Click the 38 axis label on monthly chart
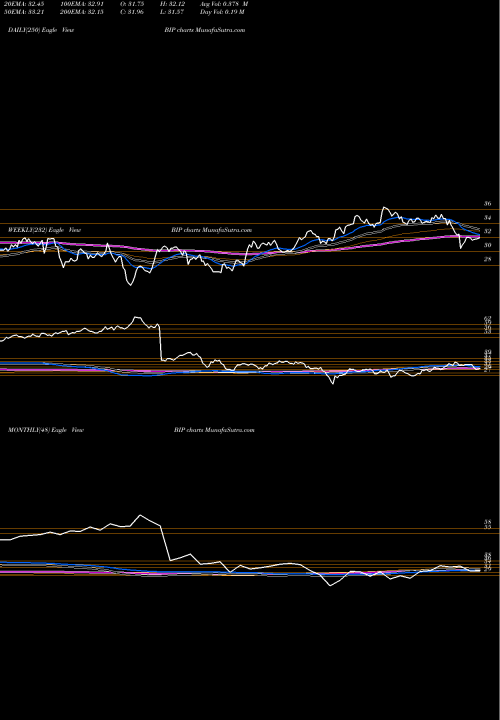Screen dimensions: 500x720 click(x=488, y=523)
